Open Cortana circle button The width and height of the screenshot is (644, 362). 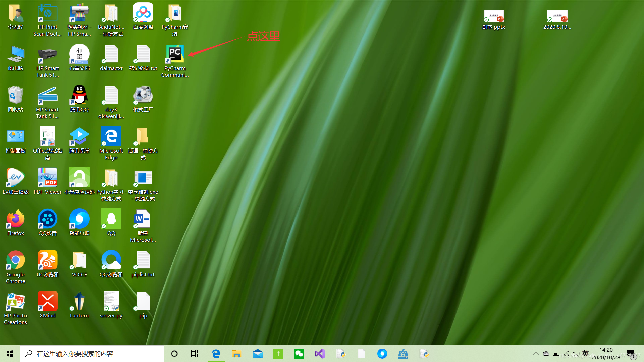point(174,354)
